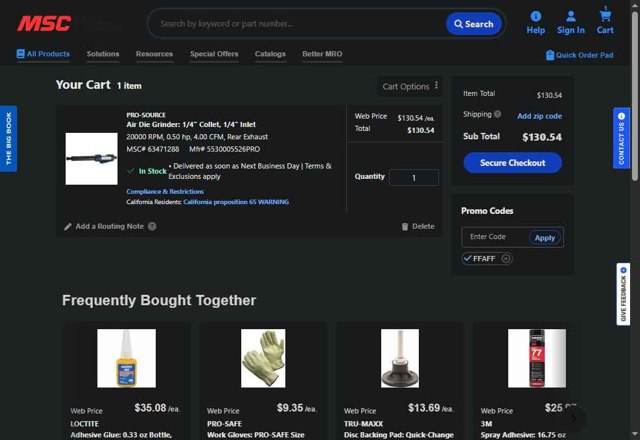
Task: Click the Spray Adhesive product name
Action: tap(523, 435)
